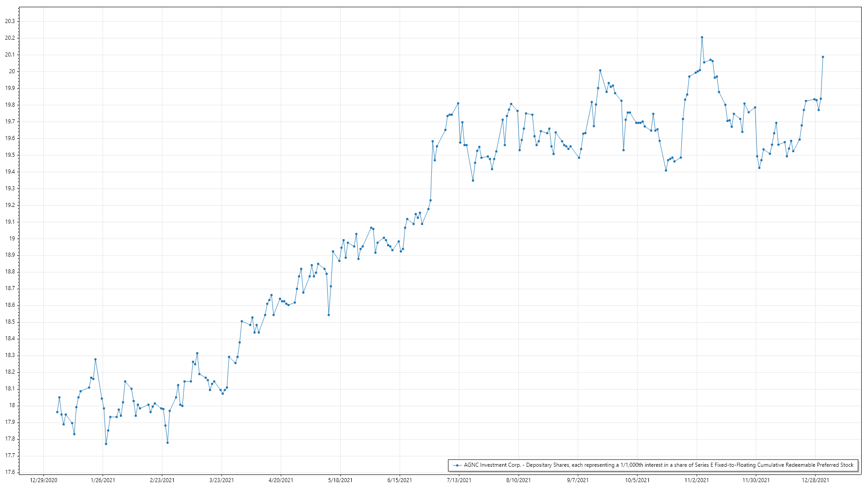This screenshot has height=488, width=868.
Task: Click the September peak data point at 20
Action: point(600,70)
